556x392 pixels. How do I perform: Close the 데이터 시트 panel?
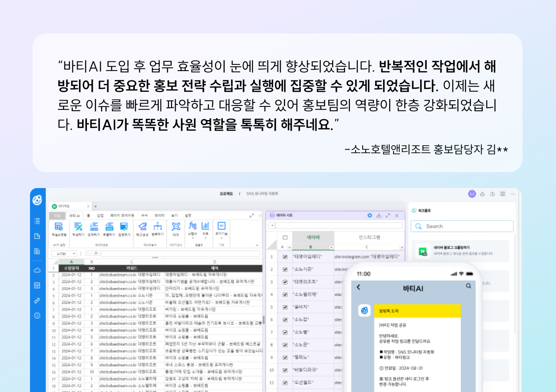click(x=397, y=215)
